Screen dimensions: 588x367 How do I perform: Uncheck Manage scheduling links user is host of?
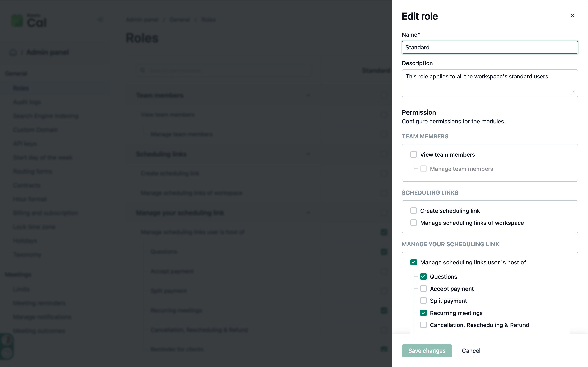(414, 262)
